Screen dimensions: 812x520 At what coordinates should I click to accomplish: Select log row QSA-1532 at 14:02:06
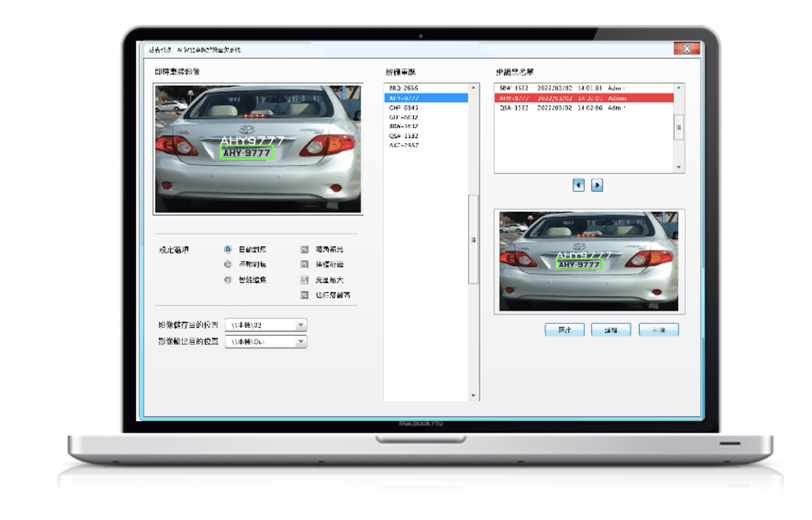pyautogui.click(x=584, y=107)
